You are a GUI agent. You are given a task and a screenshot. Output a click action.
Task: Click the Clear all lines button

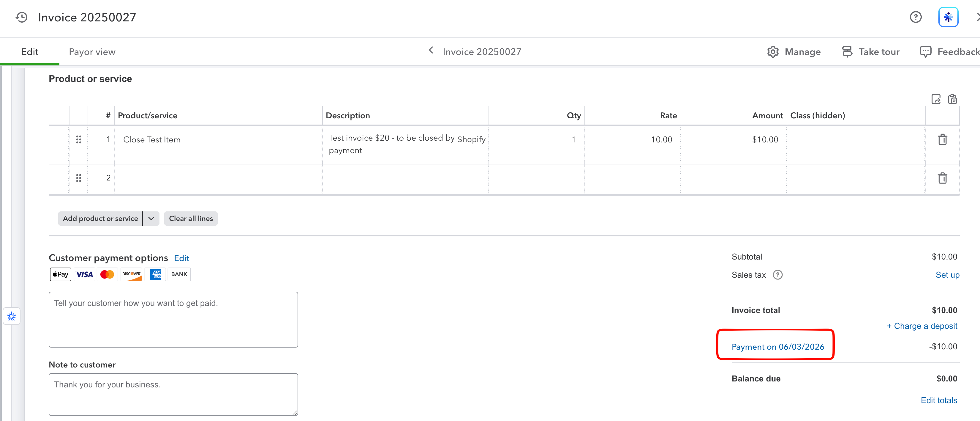191,219
